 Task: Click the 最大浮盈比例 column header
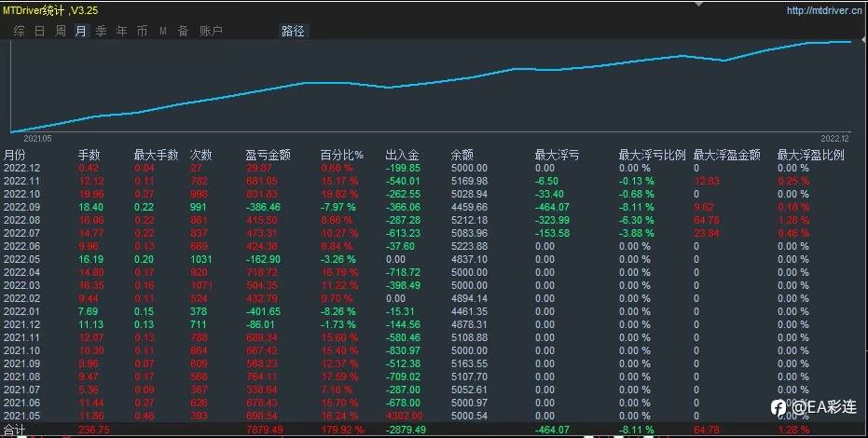click(x=811, y=155)
